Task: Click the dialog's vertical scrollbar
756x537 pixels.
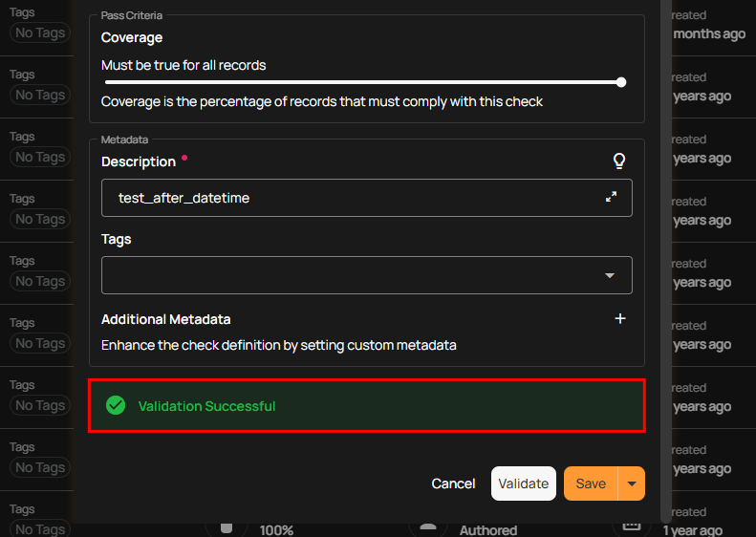Action: click(x=666, y=260)
